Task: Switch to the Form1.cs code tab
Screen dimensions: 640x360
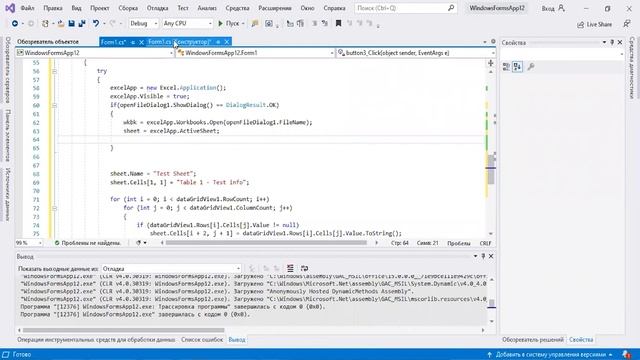Action: point(113,42)
